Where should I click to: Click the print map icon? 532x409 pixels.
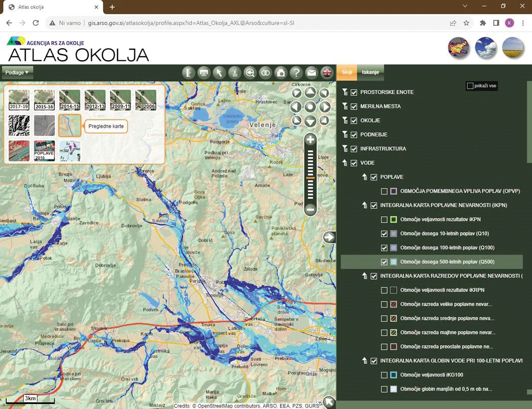(204, 73)
